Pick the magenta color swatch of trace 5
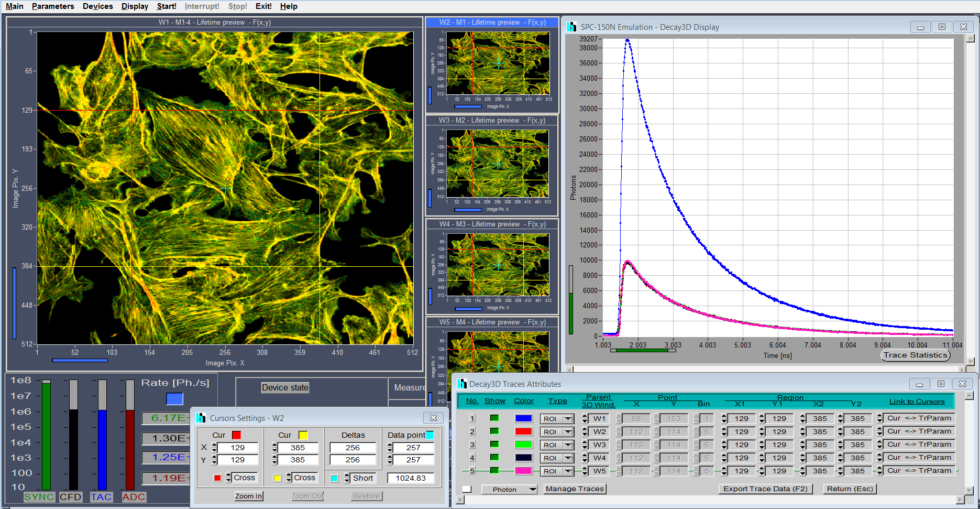 pos(524,471)
